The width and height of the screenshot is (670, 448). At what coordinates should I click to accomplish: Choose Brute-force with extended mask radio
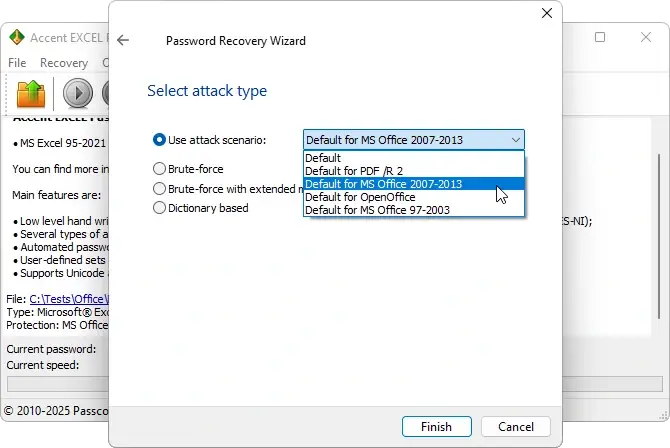click(159, 189)
